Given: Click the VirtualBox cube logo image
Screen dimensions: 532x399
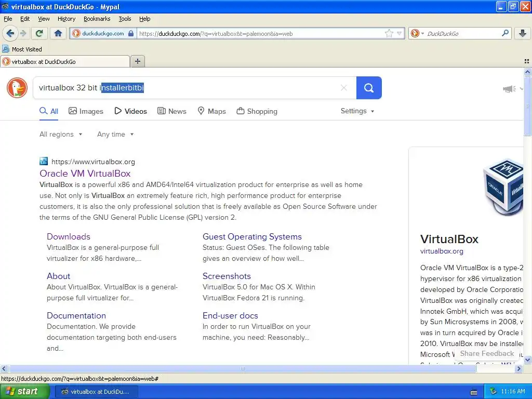Looking at the screenshot, I should coord(503,187).
